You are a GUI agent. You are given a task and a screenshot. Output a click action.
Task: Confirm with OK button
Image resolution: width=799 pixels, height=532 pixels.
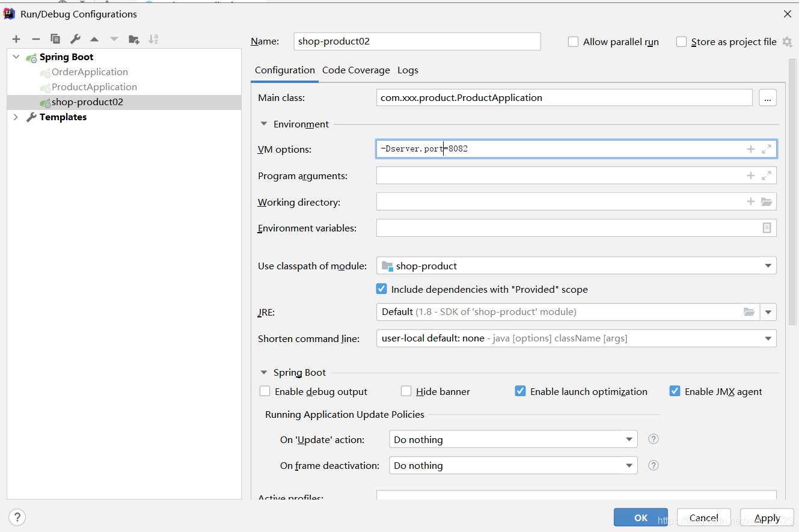click(641, 518)
